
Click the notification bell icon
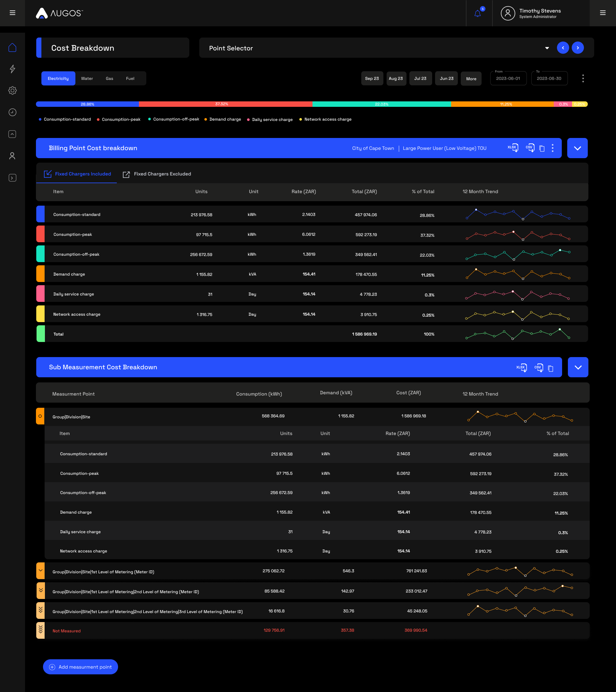477,13
